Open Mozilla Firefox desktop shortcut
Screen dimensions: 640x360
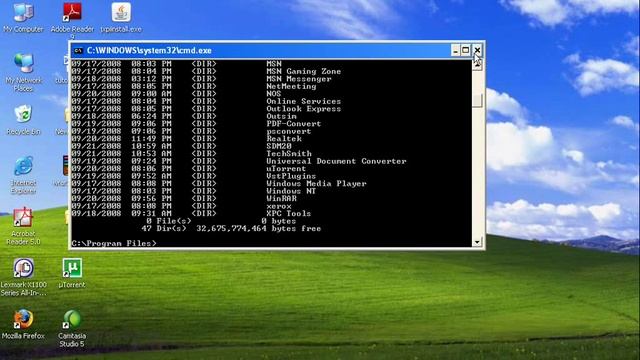click(x=23, y=324)
